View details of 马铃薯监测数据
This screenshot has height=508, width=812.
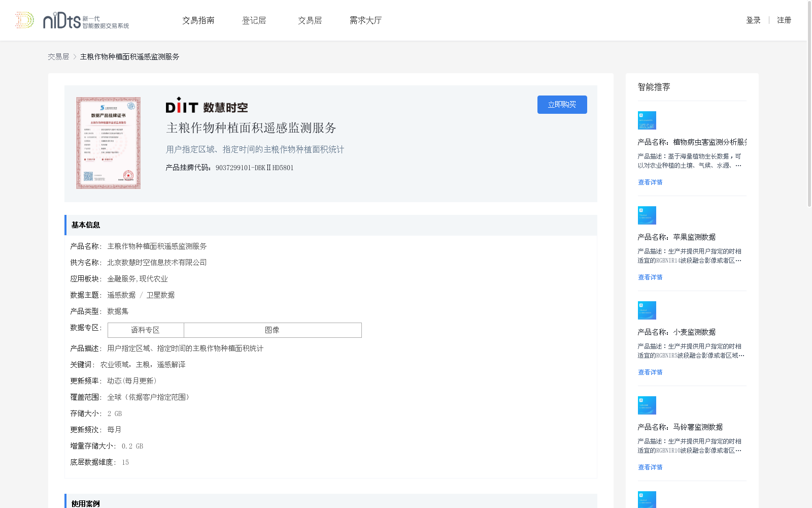coord(650,467)
